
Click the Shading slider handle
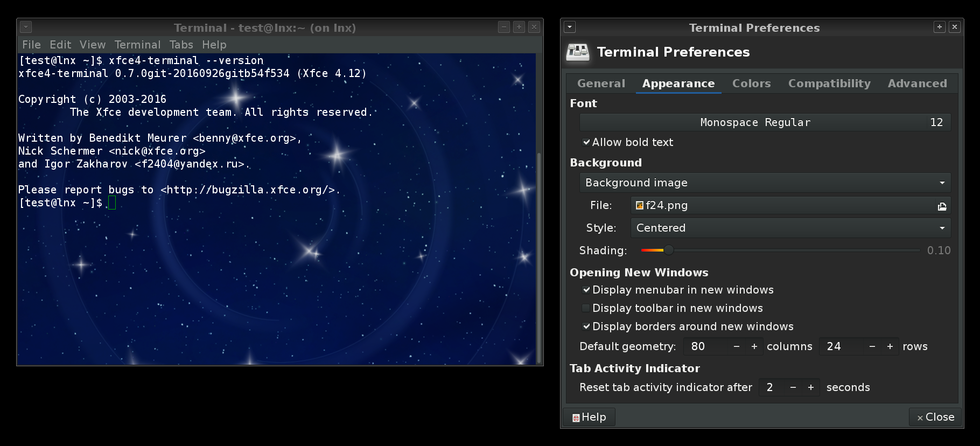668,250
